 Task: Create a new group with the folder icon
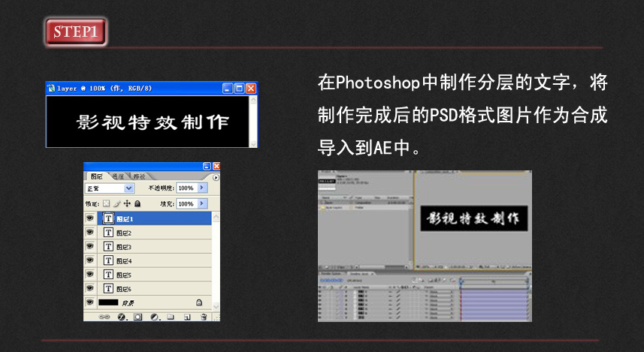click(x=171, y=317)
